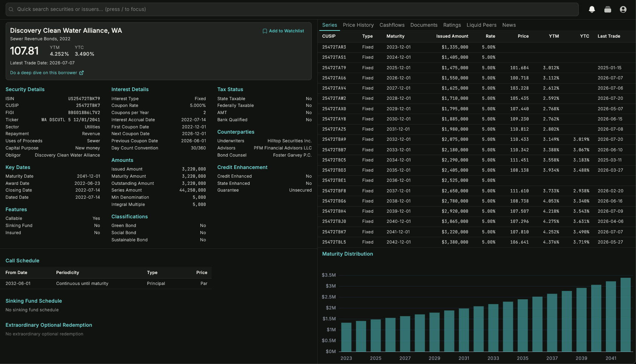Click the Maturity Date value 2041-12-01
This screenshot has height=364, width=636.
(88, 176)
